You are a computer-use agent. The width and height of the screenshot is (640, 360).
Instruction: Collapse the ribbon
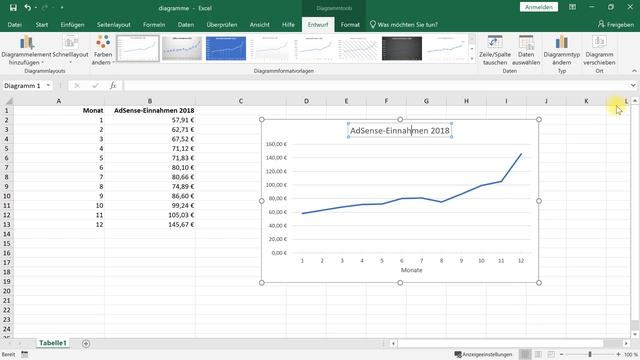[634, 71]
